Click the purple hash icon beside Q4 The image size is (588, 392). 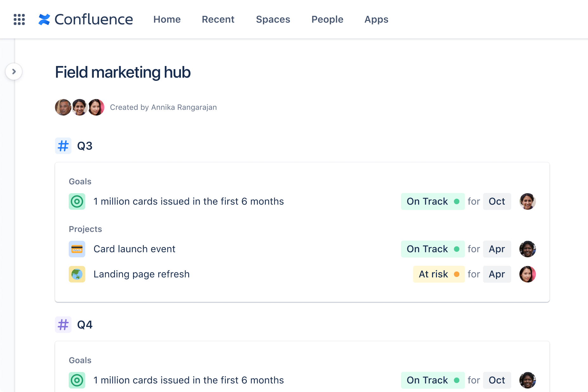pos(63,325)
